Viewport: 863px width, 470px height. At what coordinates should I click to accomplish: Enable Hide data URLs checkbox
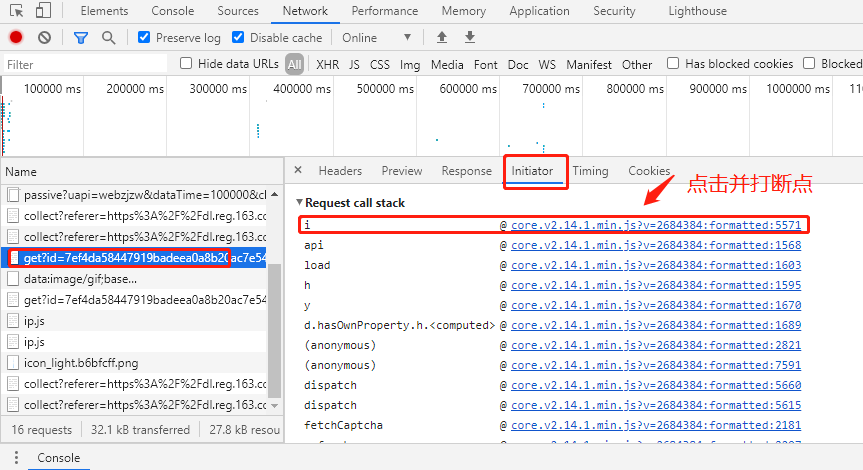coord(186,63)
